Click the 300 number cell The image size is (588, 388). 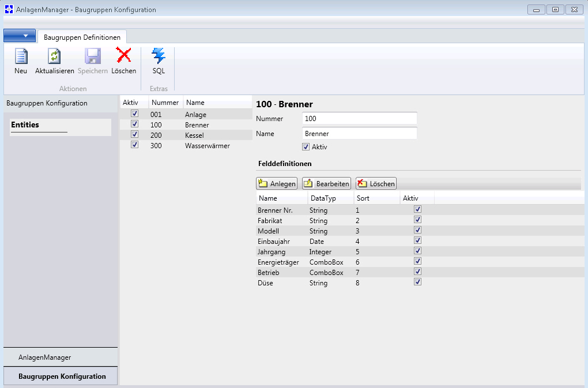(156, 146)
